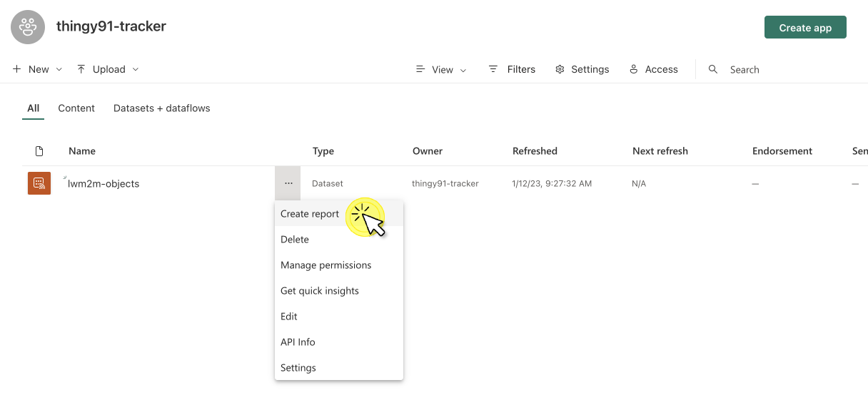The width and height of the screenshot is (868, 400).
Task: Click the thingy91-tracker owner cell
Action: click(x=445, y=183)
